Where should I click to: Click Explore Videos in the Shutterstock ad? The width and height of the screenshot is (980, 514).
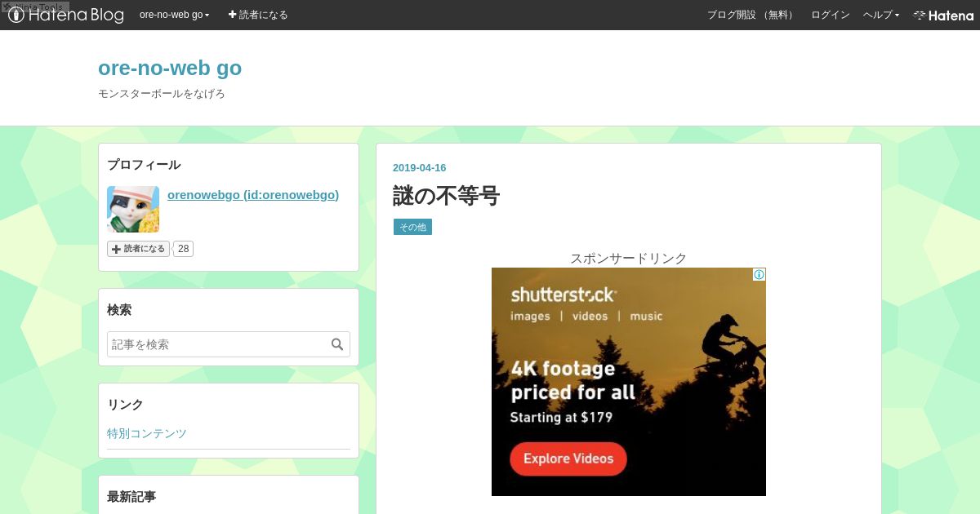(568, 459)
